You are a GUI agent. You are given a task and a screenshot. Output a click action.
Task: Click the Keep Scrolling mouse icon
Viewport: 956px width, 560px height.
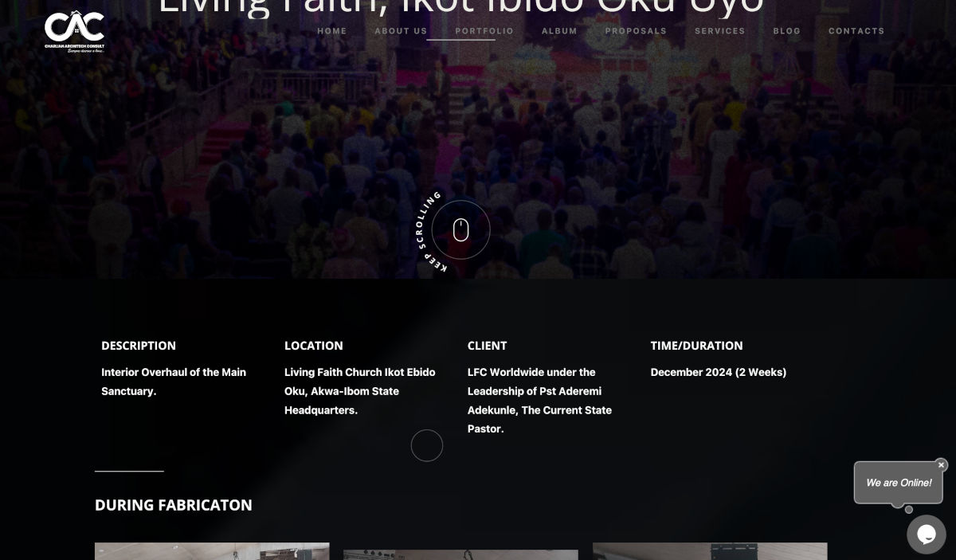[x=460, y=230]
